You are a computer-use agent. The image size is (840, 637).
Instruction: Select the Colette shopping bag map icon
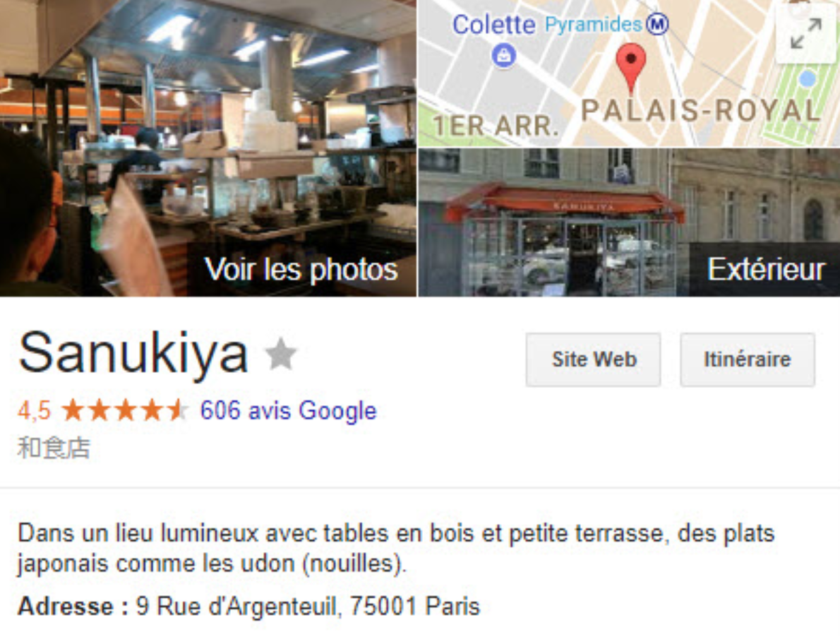coord(503,55)
